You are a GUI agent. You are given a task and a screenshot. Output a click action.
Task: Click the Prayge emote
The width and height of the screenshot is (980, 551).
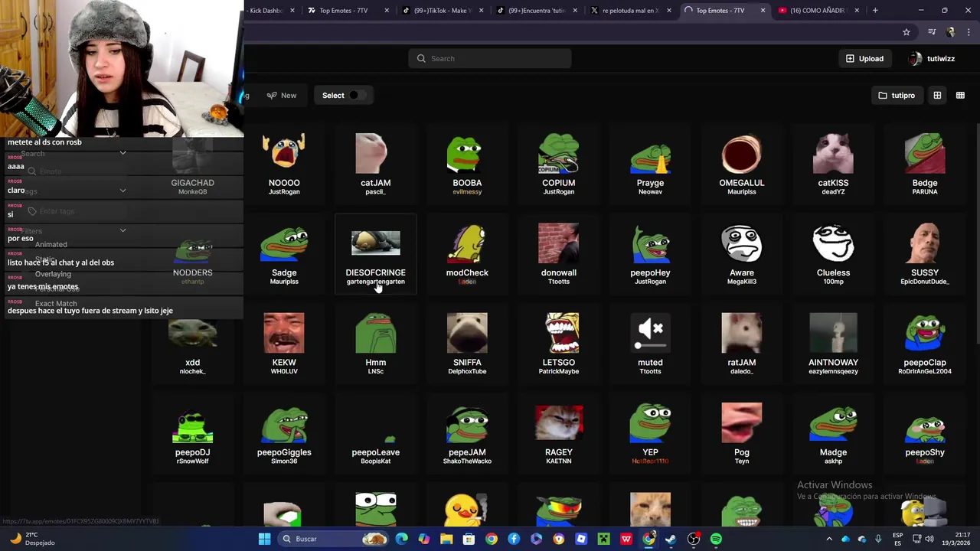(650, 164)
